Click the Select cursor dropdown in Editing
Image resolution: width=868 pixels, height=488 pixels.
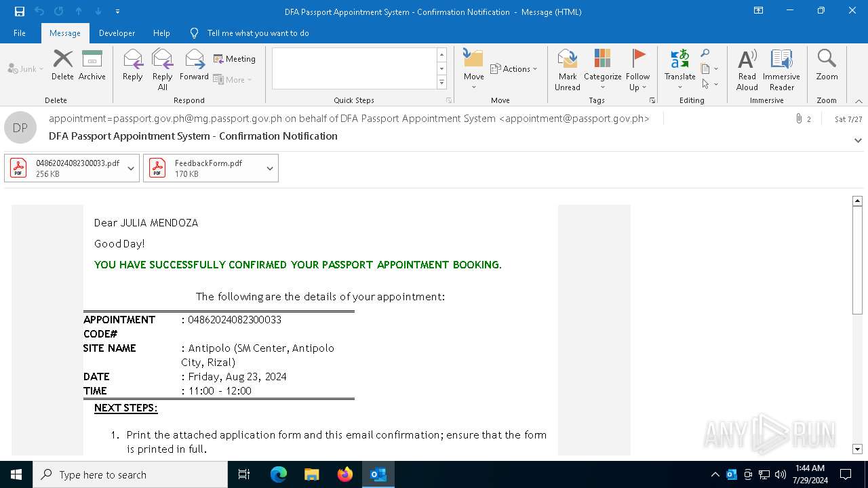coord(709,84)
